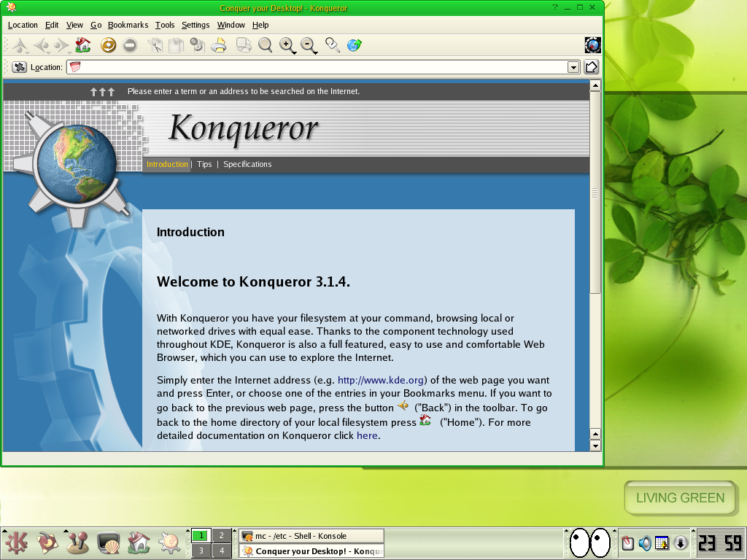The image size is (747, 560).
Task: Stop loading with the Stop toolbar icon
Action: (130, 45)
